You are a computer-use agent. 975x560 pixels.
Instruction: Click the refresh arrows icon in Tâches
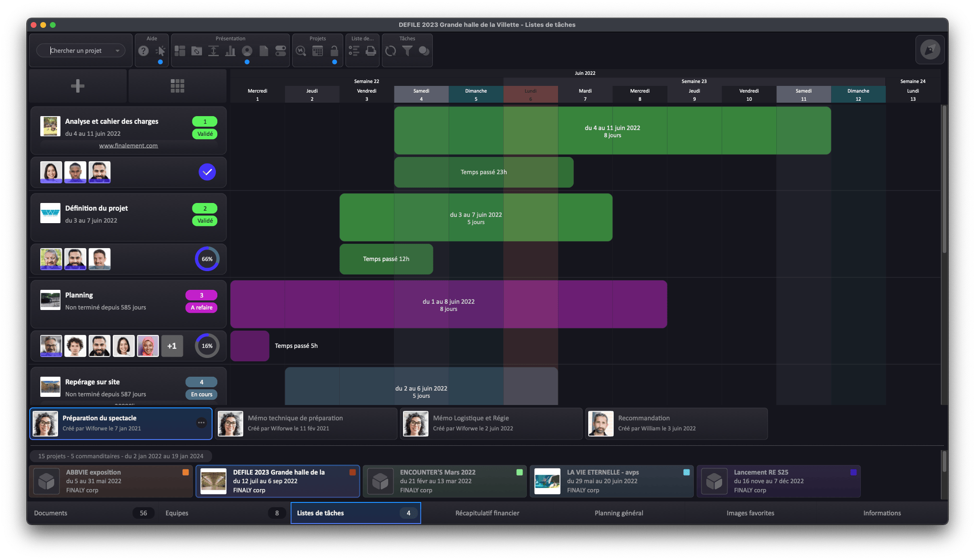(391, 50)
